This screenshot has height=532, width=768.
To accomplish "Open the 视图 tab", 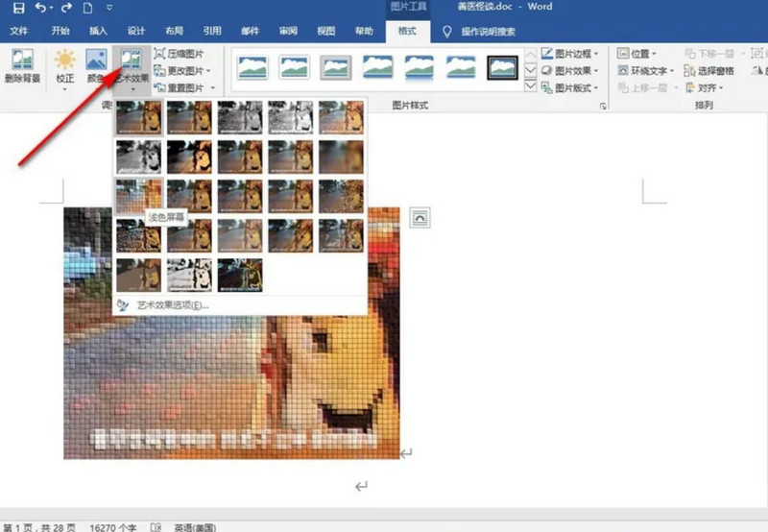I will (x=325, y=31).
